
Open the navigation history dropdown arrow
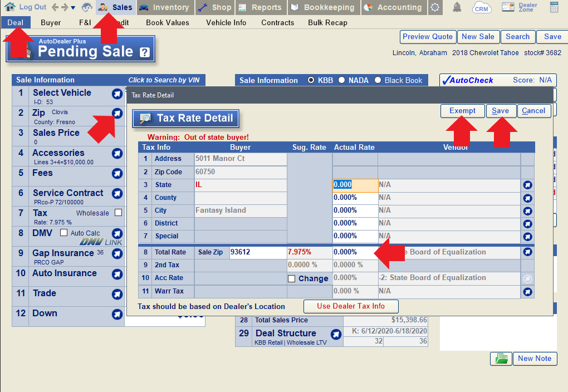point(73,8)
